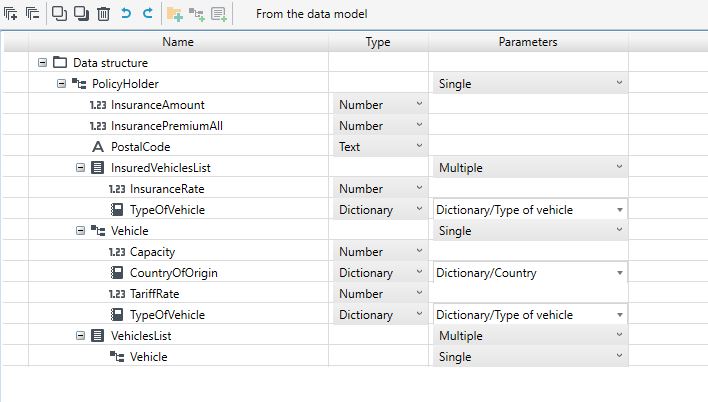708x402 pixels.
Task: Select the InsuranceAmount row label
Action: tap(158, 105)
